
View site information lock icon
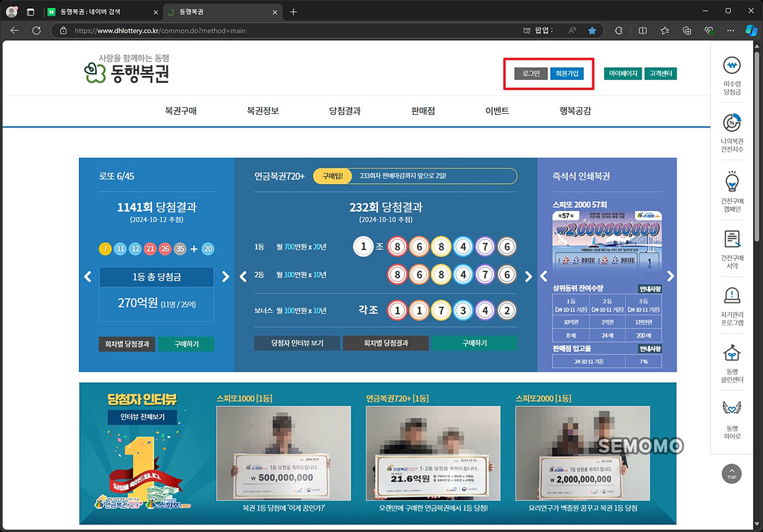point(63,31)
